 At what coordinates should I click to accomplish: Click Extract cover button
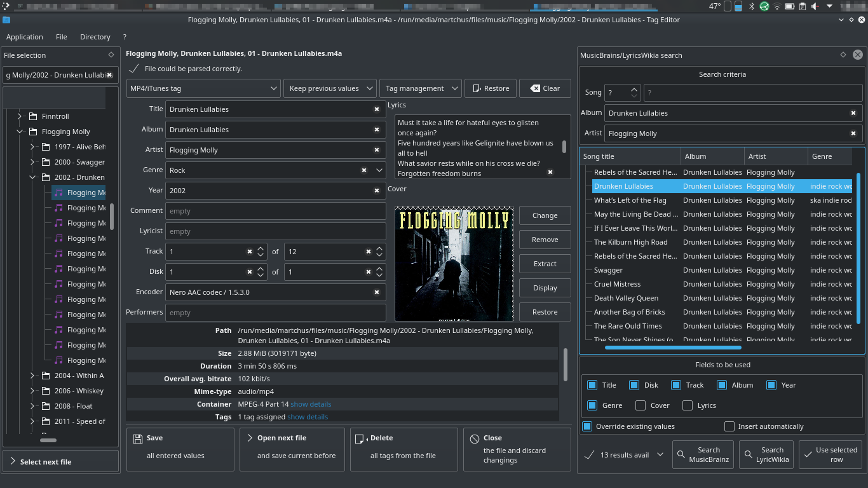pos(545,264)
